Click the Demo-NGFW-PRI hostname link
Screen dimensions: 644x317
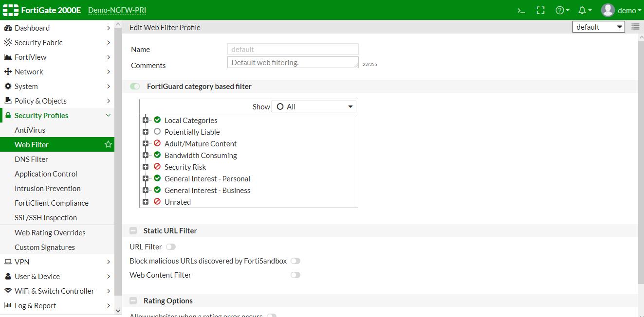pyautogui.click(x=117, y=10)
